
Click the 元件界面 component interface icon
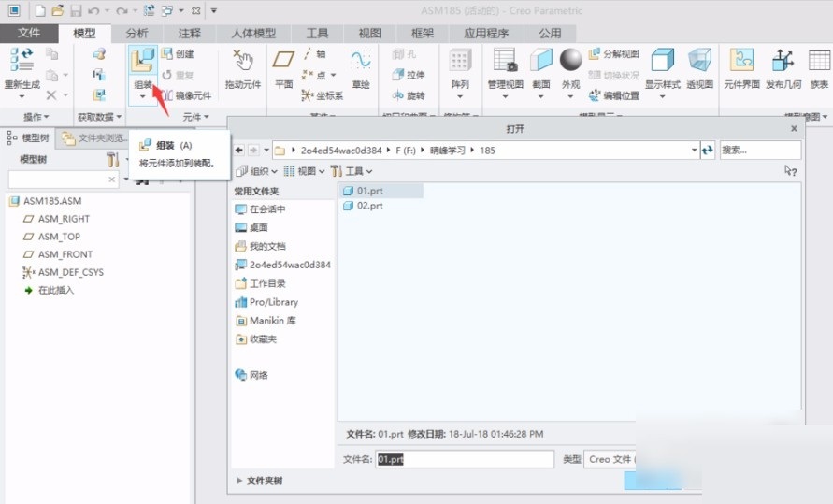tap(741, 60)
